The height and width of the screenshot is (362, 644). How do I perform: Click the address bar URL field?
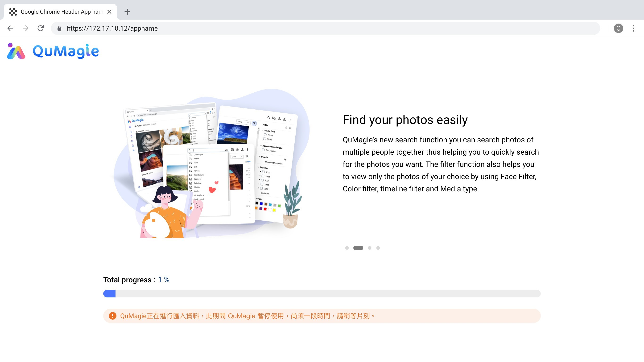tap(325, 28)
